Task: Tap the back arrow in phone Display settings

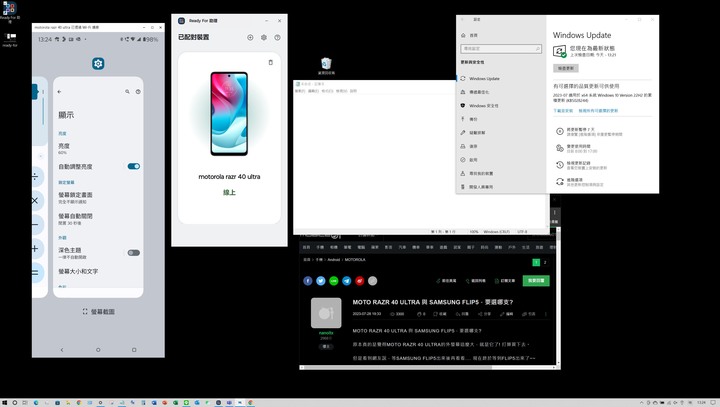Action: click(59, 92)
